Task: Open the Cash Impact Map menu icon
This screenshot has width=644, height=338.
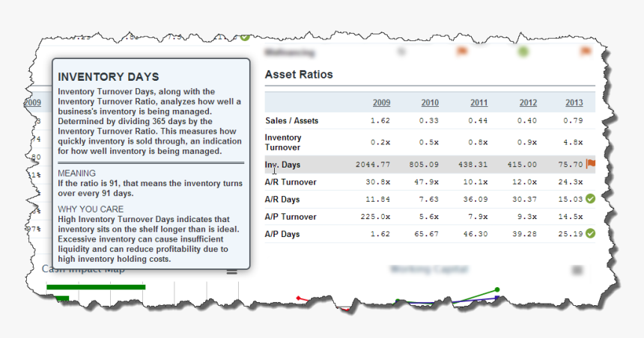Action: (x=232, y=270)
